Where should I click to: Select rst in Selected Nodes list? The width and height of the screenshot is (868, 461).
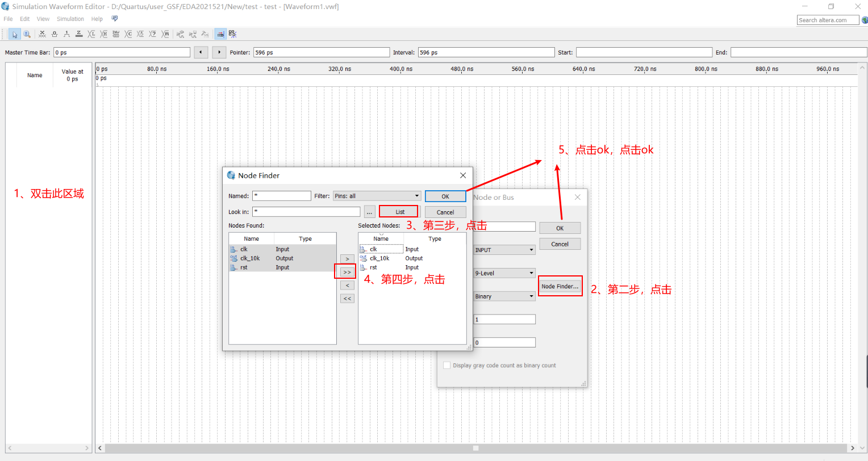(x=412, y=267)
